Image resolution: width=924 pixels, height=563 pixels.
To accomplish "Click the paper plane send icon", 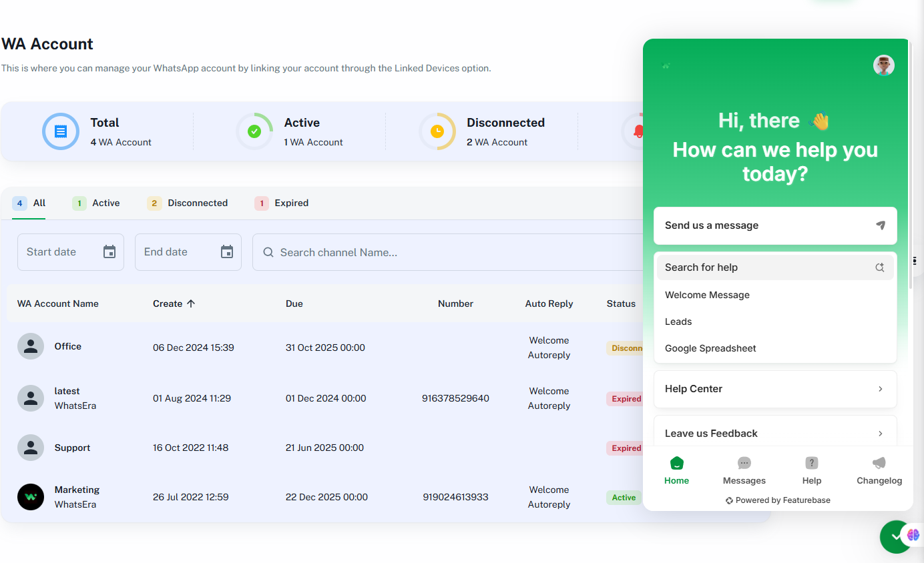I will pyautogui.click(x=880, y=225).
